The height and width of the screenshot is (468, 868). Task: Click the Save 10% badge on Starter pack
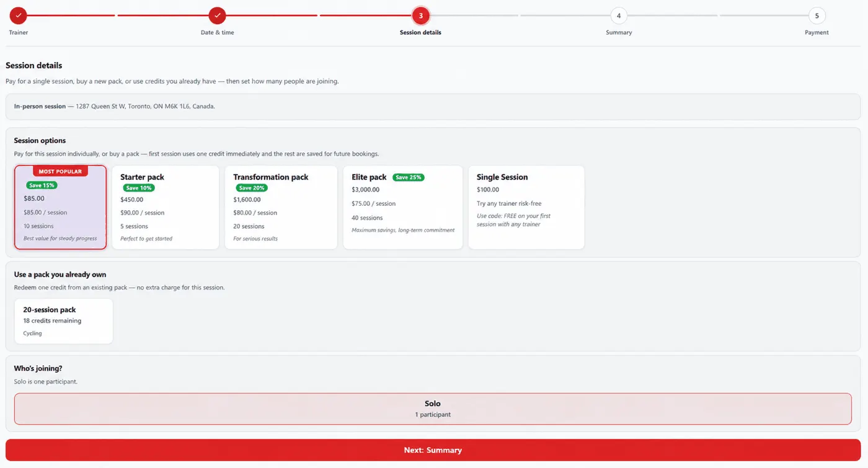138,188
